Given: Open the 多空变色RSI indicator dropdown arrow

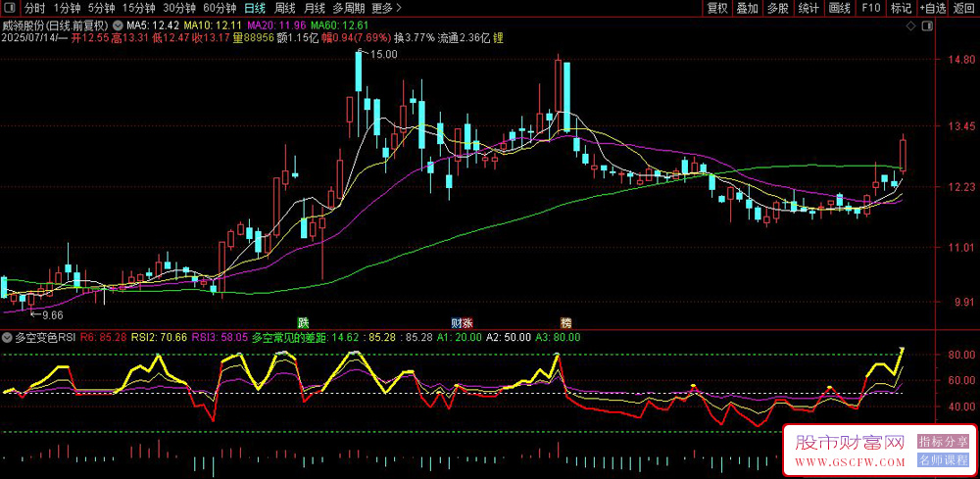Looking at the screenshot, I should 6,337.
